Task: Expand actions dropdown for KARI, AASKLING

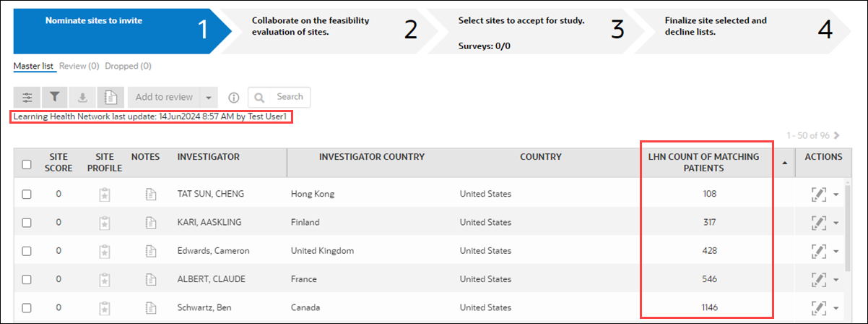Action: point(836,223)
